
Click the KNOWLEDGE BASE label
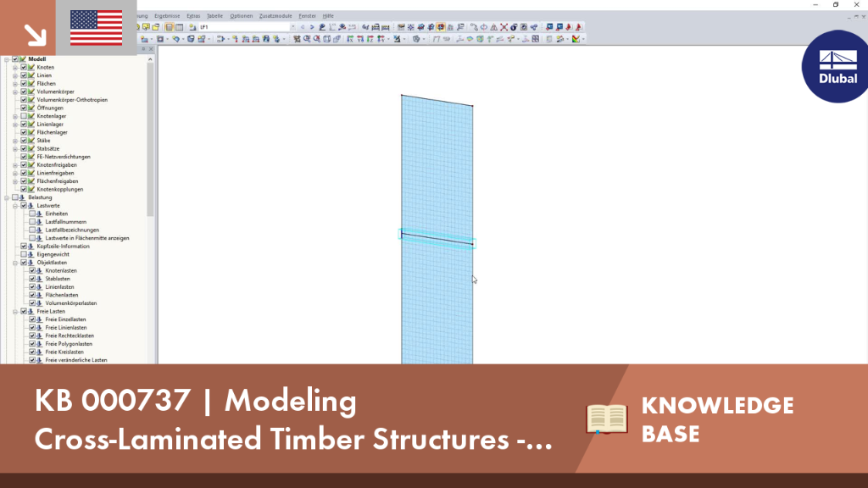pyautogui.click(x=717, y=419)
